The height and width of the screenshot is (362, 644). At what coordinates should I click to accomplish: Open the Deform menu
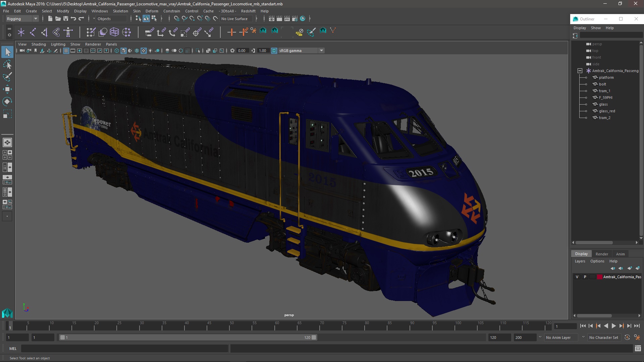(x=152, y=11)
